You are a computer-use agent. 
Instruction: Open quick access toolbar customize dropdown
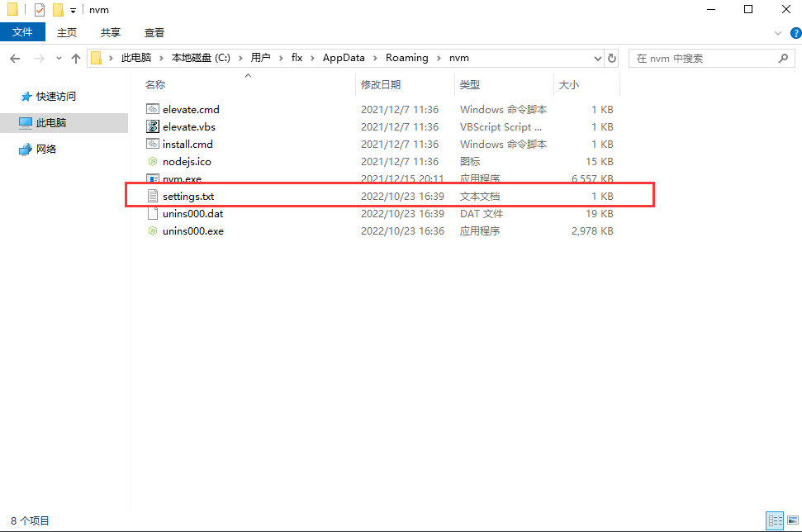click(x=74, y=10)
